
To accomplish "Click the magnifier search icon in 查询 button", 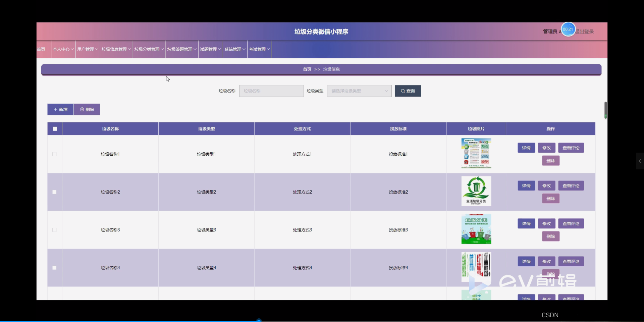I will point(403,91).
